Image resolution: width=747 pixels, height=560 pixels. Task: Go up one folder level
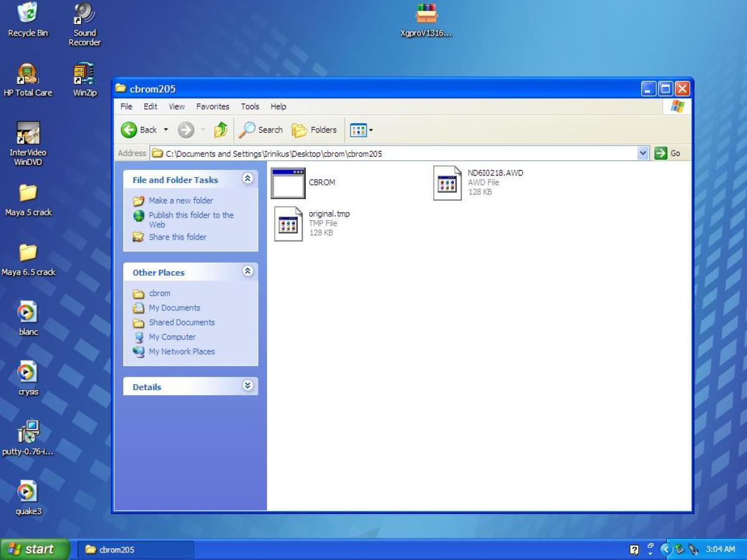220,129
